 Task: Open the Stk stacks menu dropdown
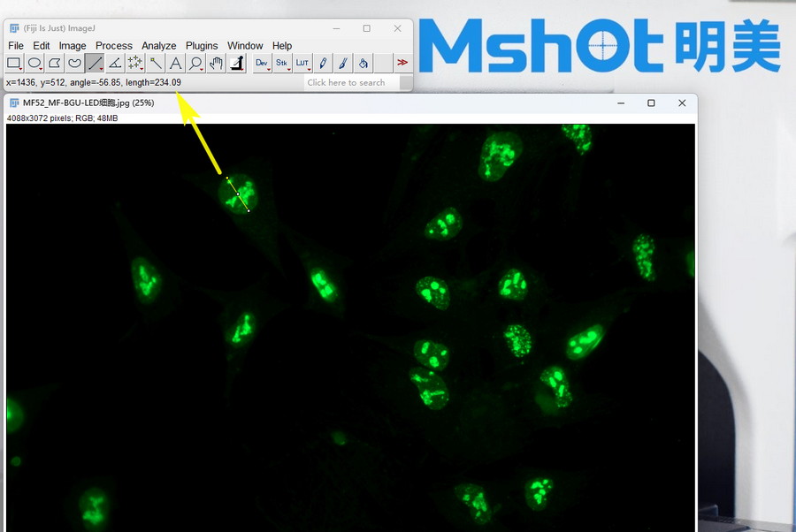pos(282,63)
